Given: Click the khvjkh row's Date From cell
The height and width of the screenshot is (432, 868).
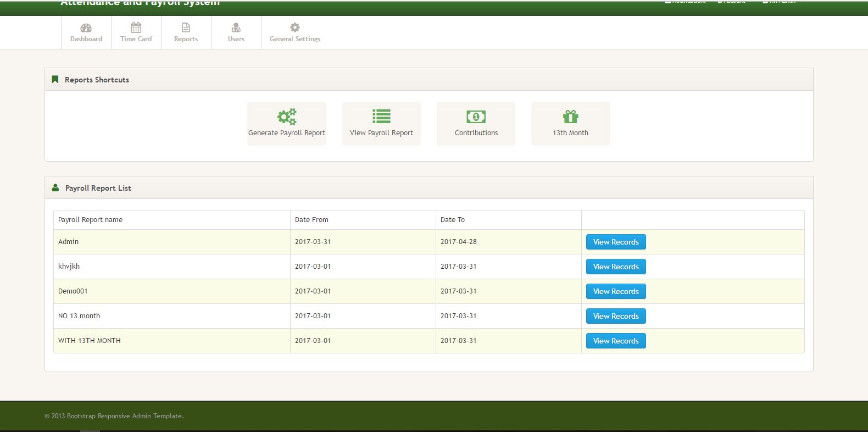Looking at the screenshot, I should (x=363, y=267).
